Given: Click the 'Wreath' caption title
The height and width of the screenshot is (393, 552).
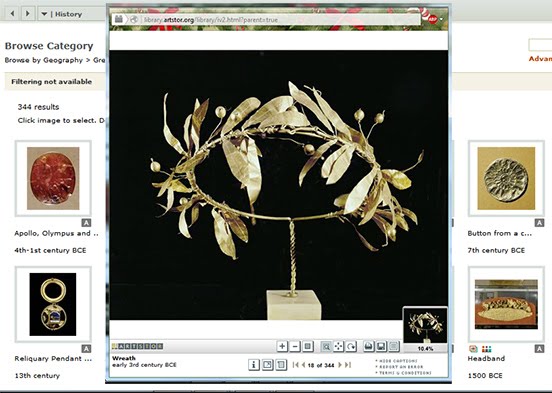Looking at the screenshot, I should point(124,358).
